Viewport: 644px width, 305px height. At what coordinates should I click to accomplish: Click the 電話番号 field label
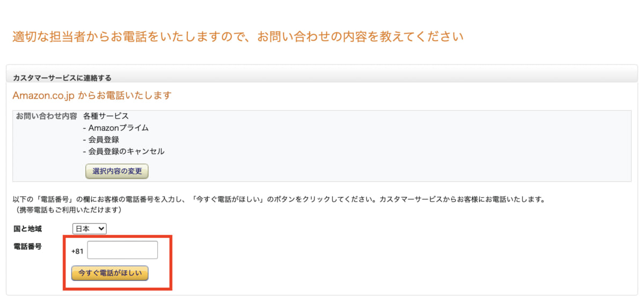pyautogui.click(x=27, y=247)
